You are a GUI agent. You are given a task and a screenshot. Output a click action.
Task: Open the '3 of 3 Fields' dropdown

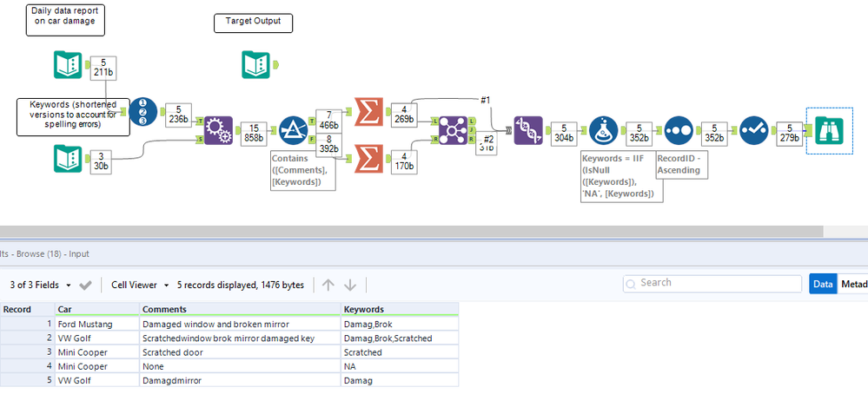click(x=41, y=286)
